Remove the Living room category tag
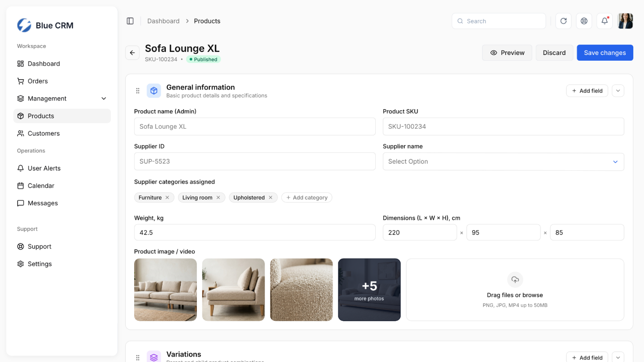This screenshot has width=644, height=362. coord(218,197)
